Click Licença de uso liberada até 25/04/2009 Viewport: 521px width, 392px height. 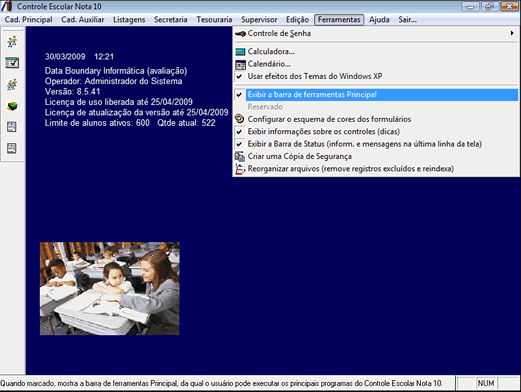click(119, 102)
